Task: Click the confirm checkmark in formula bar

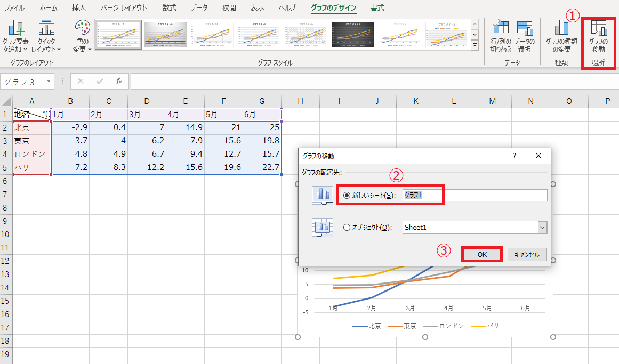Action: tap(100, 82)
